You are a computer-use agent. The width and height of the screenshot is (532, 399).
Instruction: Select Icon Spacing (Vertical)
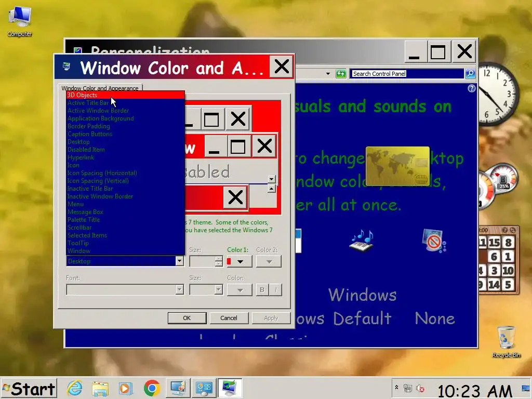pos(126,181)
